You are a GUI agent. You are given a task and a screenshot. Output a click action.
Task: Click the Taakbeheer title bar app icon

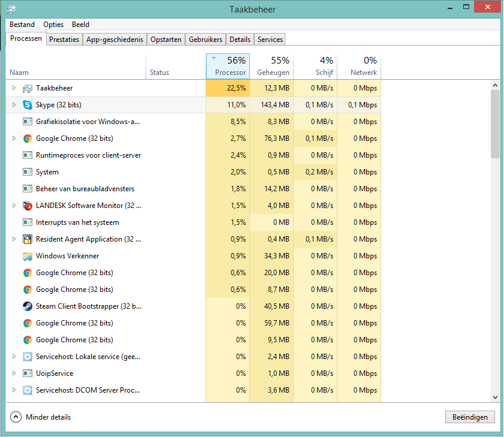click(x=11, y=10)
